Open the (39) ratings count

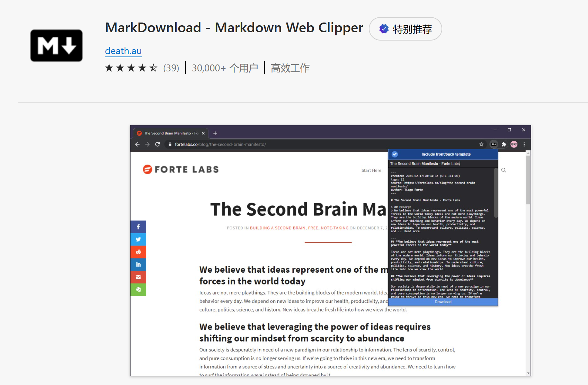coord(171,68)
